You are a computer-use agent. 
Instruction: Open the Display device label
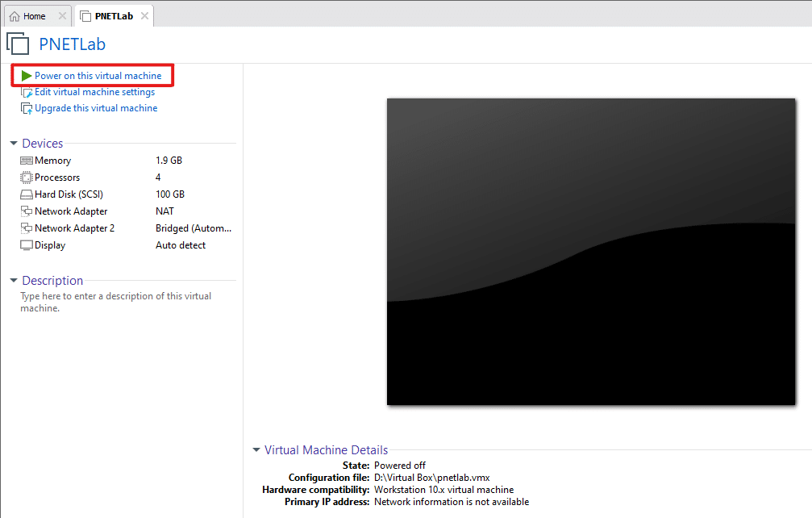coord(50,245)
